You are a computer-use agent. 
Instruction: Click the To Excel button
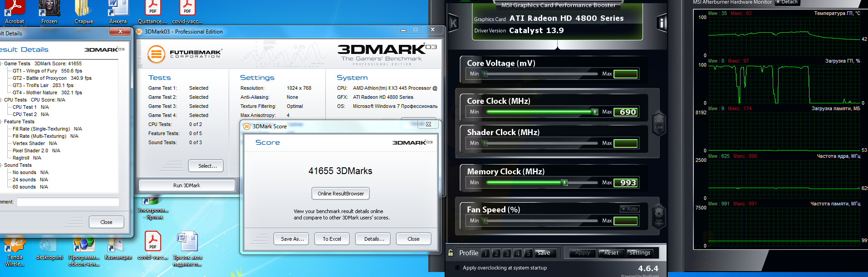click(x=332, y=239)
